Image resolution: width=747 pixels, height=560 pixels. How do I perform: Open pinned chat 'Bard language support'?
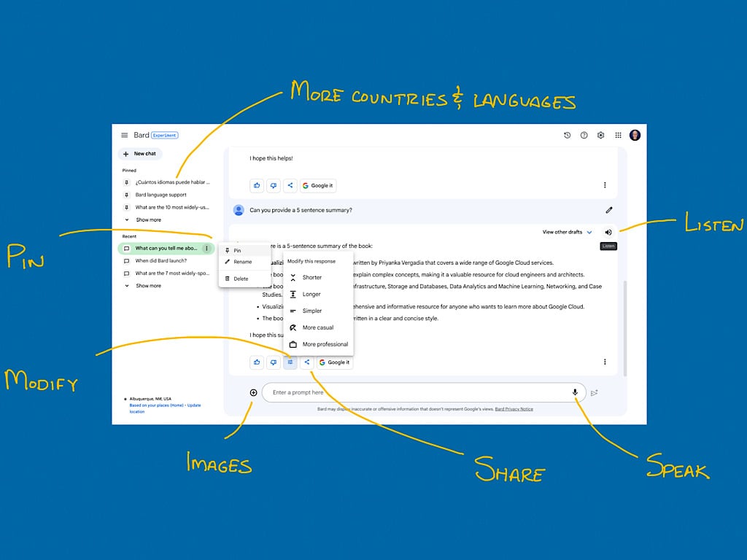(166, 195)
